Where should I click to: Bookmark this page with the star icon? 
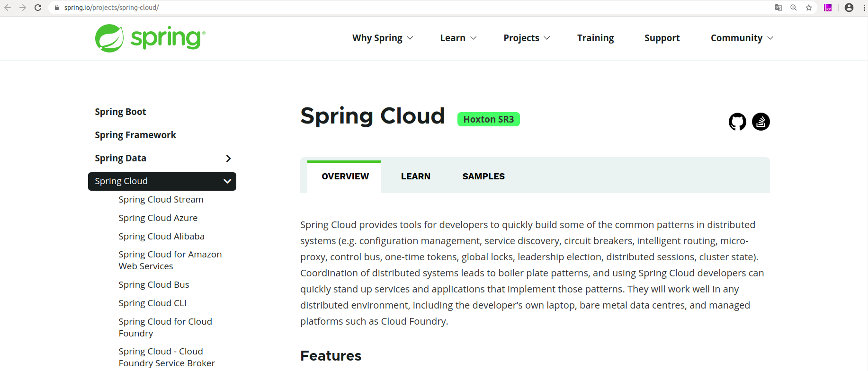point(809,8)
